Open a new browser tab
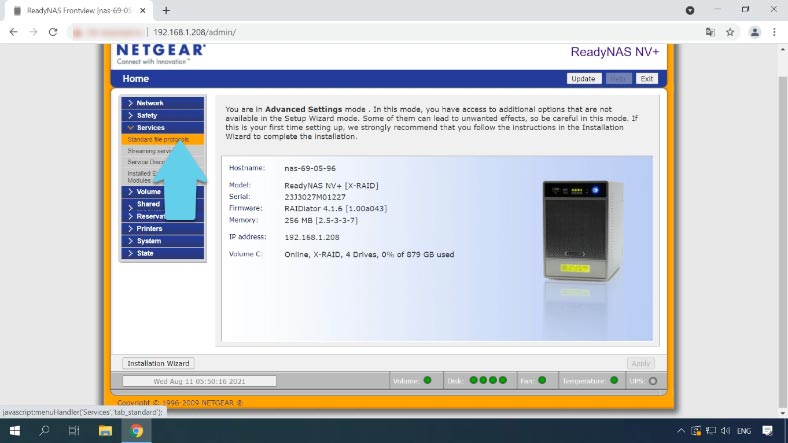Screen dimensions: 788x443 click(166, 10)
